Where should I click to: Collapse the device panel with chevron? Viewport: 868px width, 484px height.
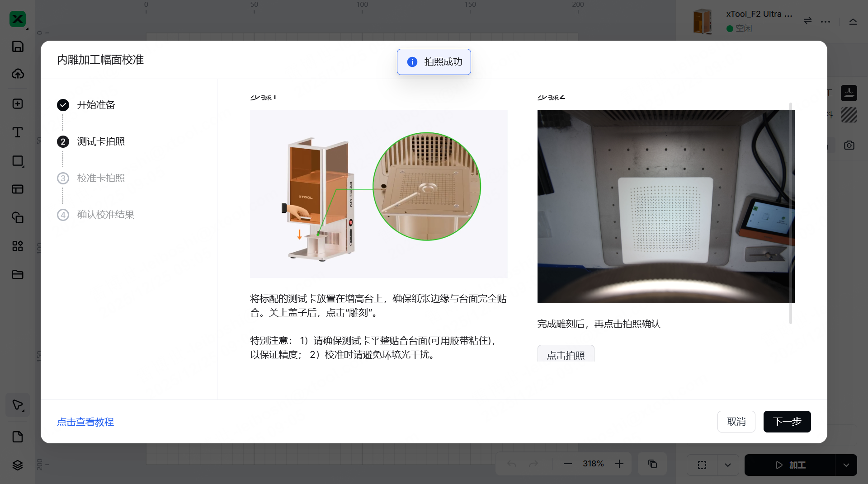853,21
